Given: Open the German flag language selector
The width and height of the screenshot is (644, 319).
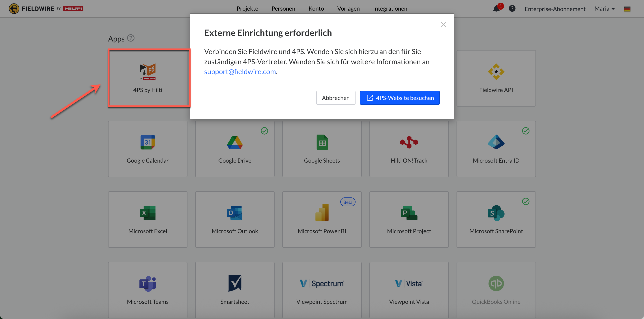Looking at the screenshot, I should tap(627, 9).
